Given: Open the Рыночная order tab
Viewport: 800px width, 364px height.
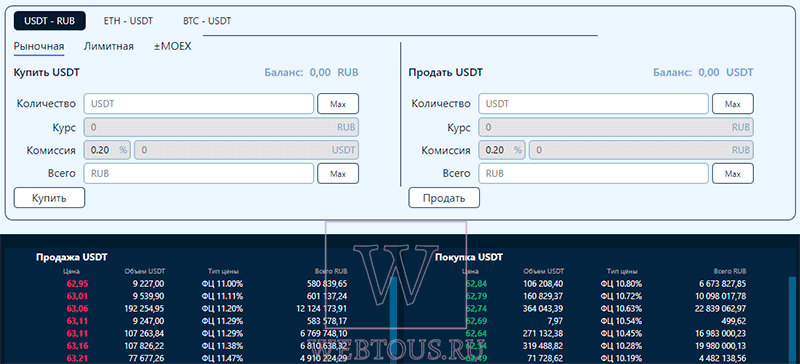Looking at the screenshot, I should (39, 46).
